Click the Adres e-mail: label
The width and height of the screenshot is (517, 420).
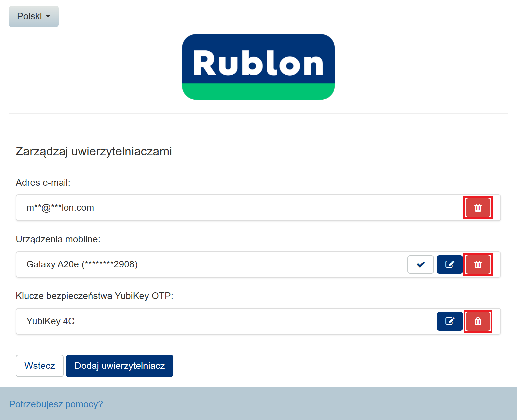coord(43,183)
